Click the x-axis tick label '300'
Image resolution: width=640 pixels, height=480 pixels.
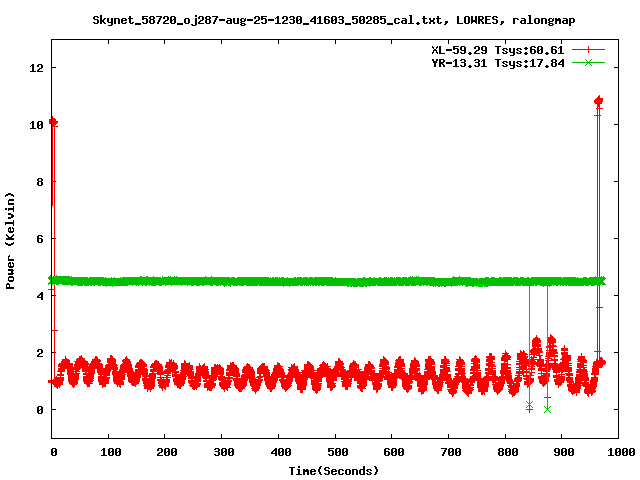(224, 452)
